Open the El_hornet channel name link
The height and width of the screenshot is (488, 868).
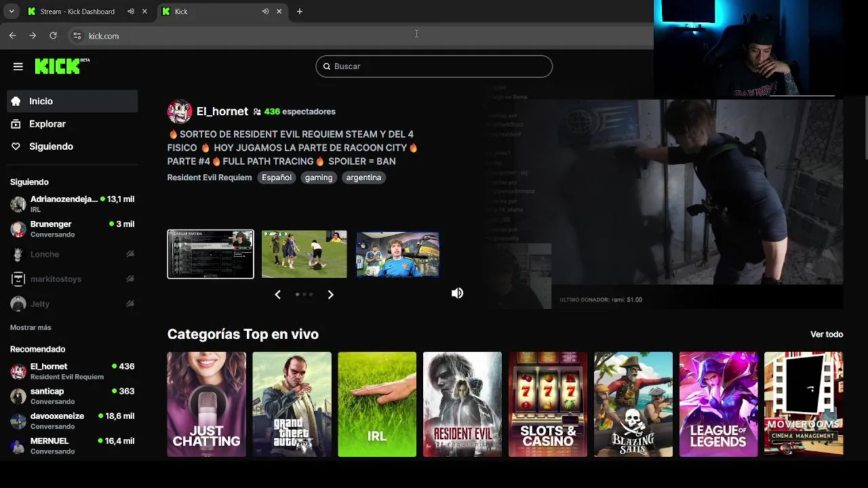pos(222,111)
